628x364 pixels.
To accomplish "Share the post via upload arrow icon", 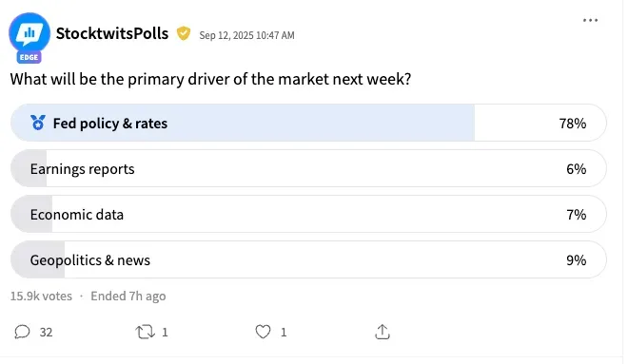I will [383, 332].
